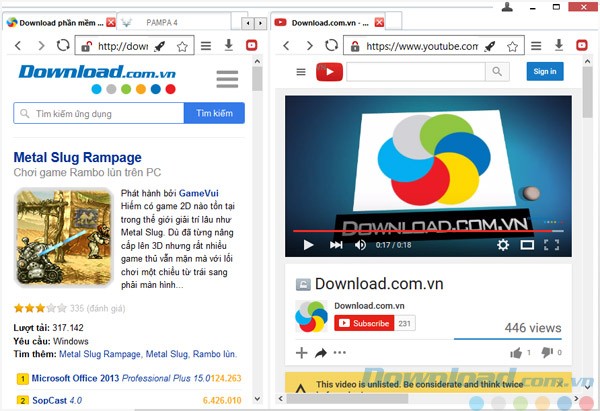
Task: Skip to next video
Action: [336, 245]
